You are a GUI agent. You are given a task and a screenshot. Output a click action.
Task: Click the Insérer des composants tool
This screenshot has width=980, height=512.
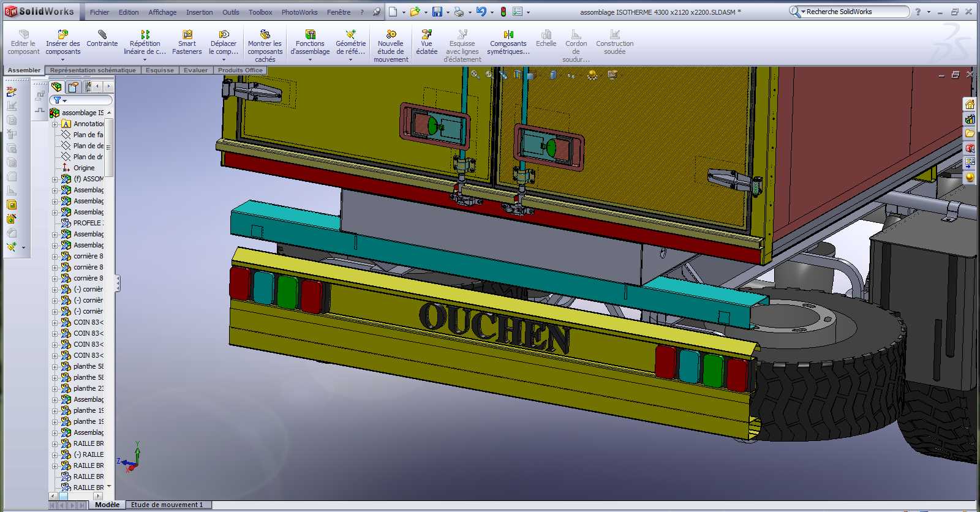coord(62,42)
